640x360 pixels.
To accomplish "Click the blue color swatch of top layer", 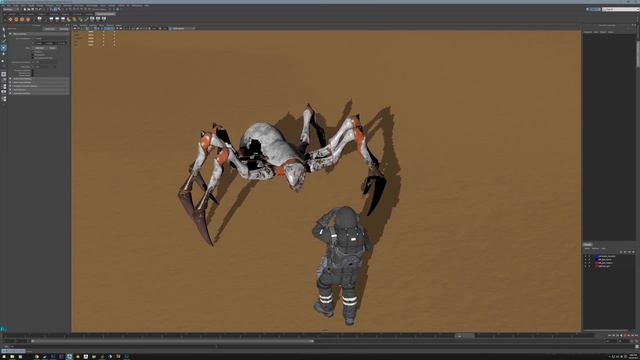I will (596, 256).
